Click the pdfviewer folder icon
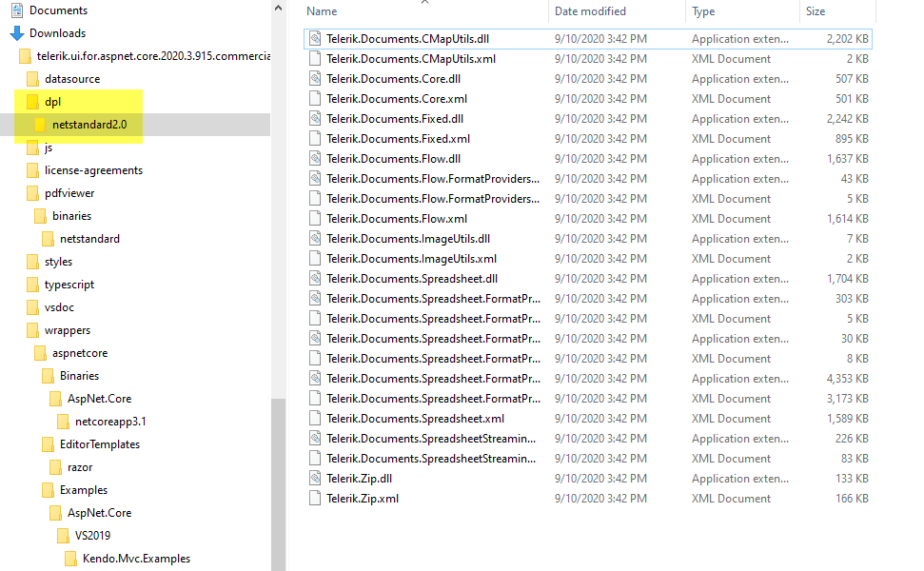 [x=33, y=193]
